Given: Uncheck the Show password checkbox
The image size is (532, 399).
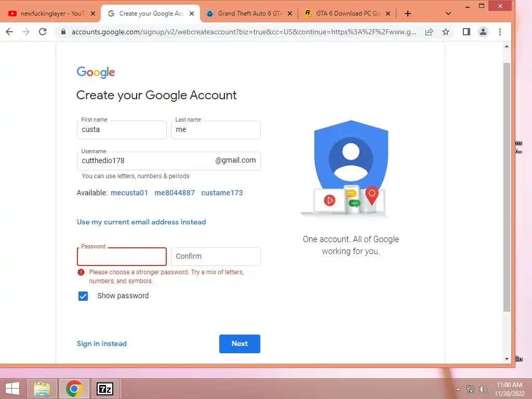Looking at the screenshot, I should (x=83, y=296).
